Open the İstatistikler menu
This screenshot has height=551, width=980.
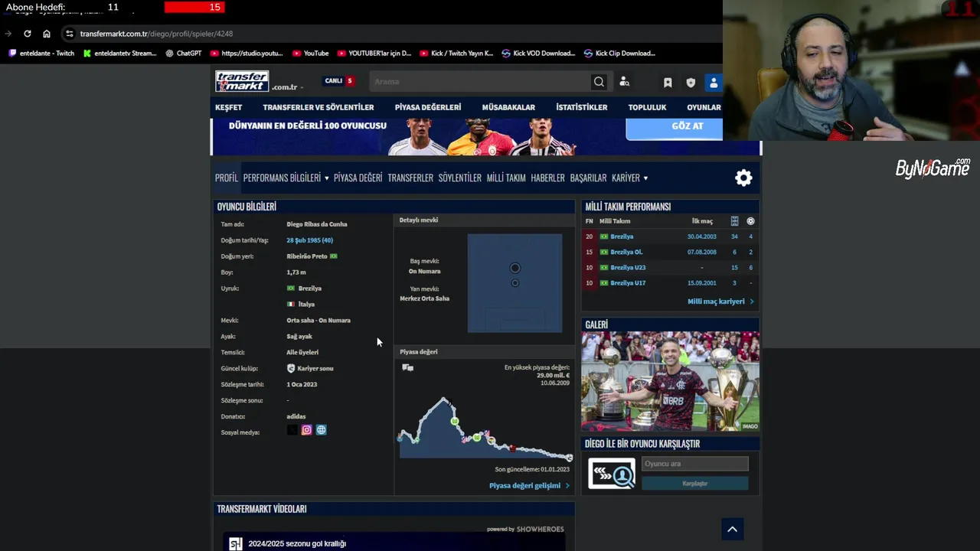click(581, 107)
